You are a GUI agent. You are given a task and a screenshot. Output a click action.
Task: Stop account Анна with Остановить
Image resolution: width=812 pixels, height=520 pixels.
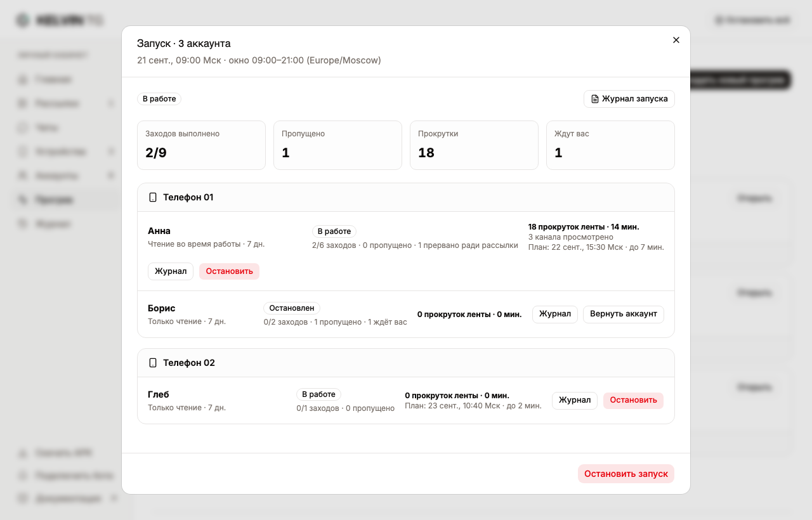point(230,271)
